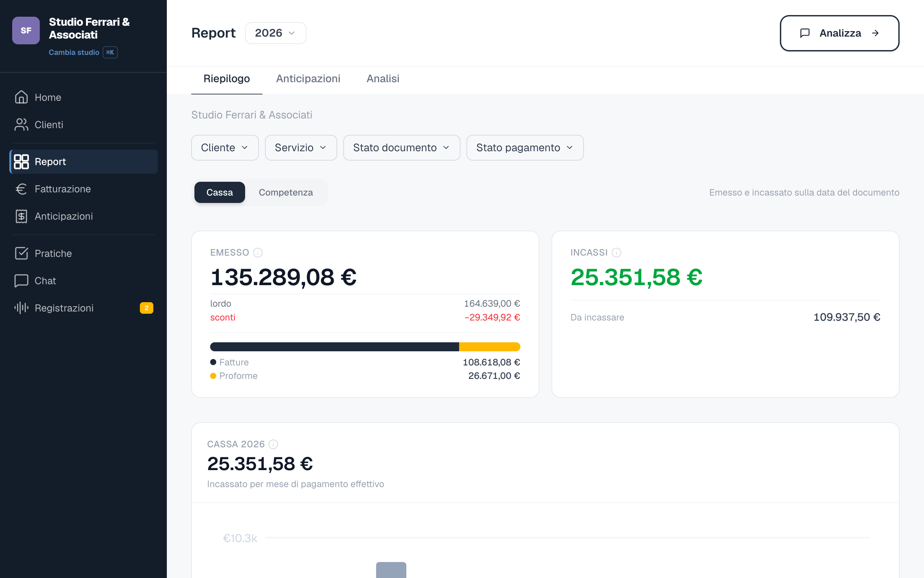
Task: Click the Registrazioni notification badge 2
Action: (x=147, y=308)
